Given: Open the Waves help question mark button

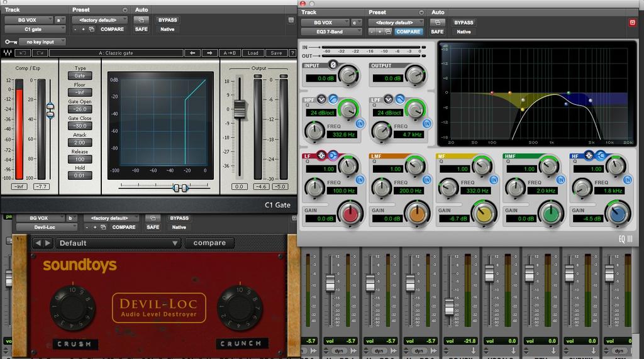Looking at the screenshot, I should click(292, 53).
